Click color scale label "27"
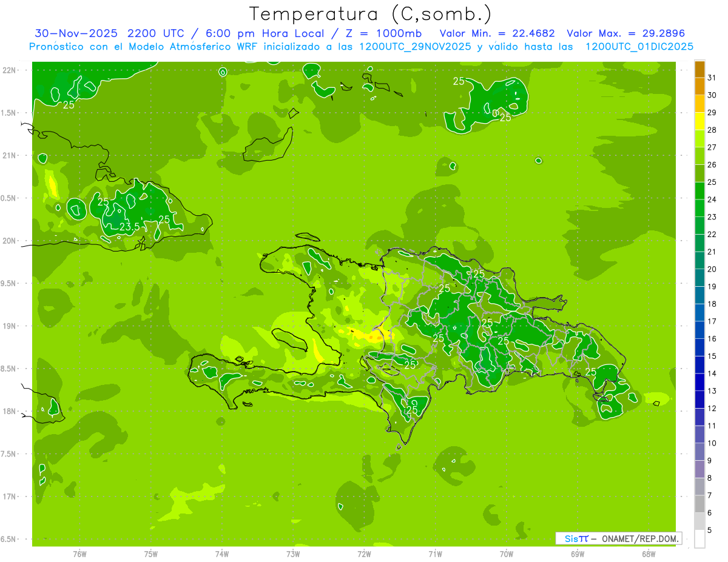Image resolution: width=728 pixels, height=562 pixels. pos(712,147)
